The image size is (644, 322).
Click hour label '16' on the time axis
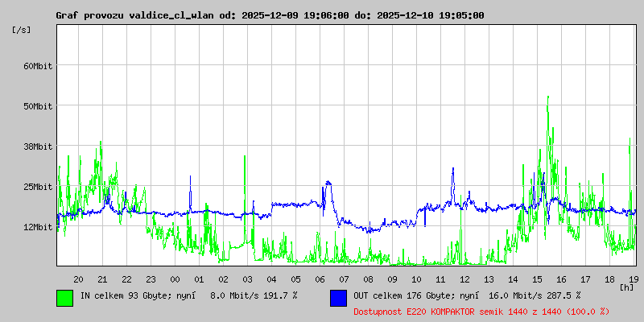coord(561,279)
